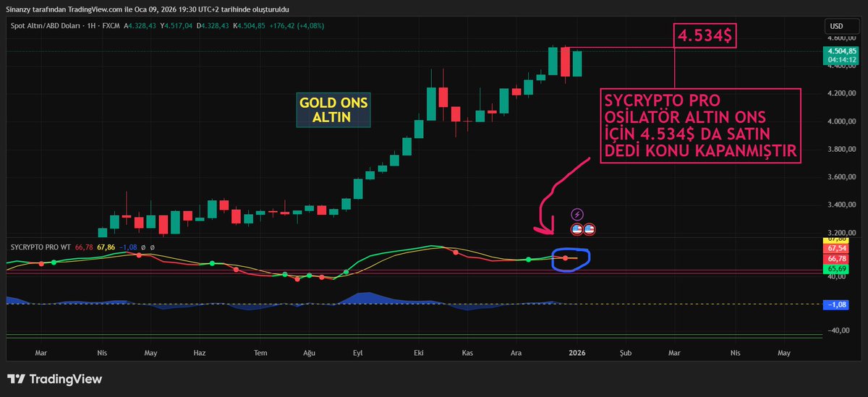Click the newest green candle near 2026
The width and height of the screenshot is (868, 397).
tap(576, 64)
